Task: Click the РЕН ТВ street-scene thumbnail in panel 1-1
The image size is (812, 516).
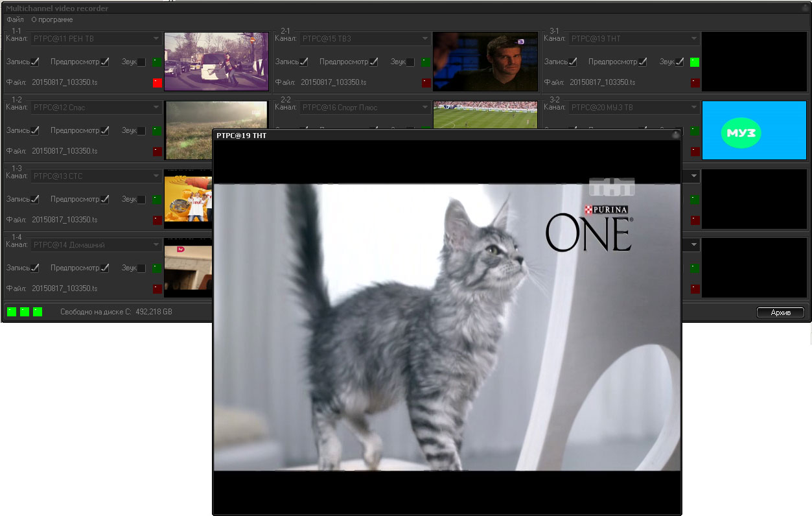Action: coord(216,62)
